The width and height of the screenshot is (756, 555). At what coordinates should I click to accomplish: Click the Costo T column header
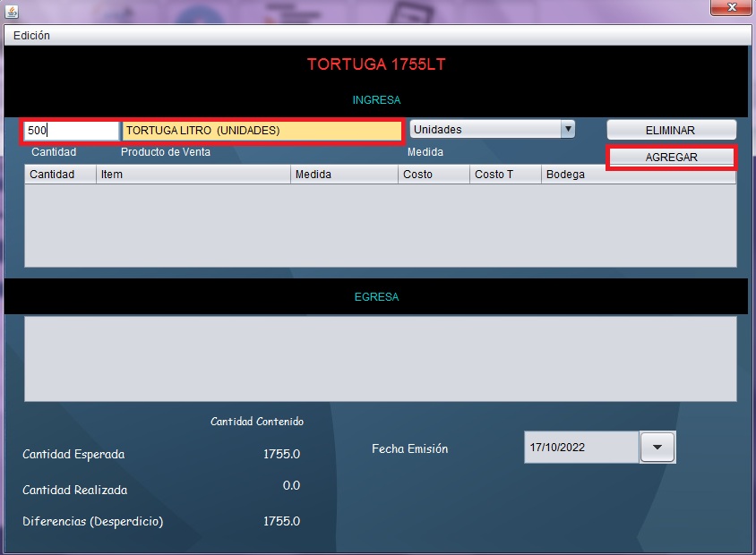505,175
